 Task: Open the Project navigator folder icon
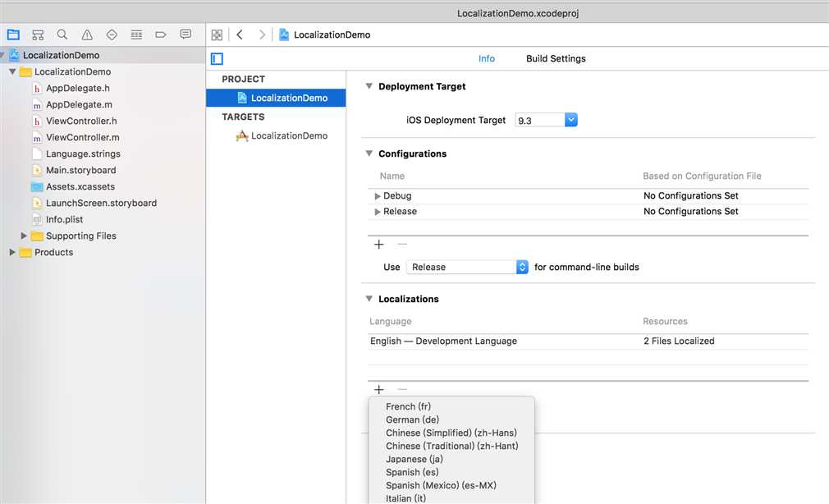point(13,34)
